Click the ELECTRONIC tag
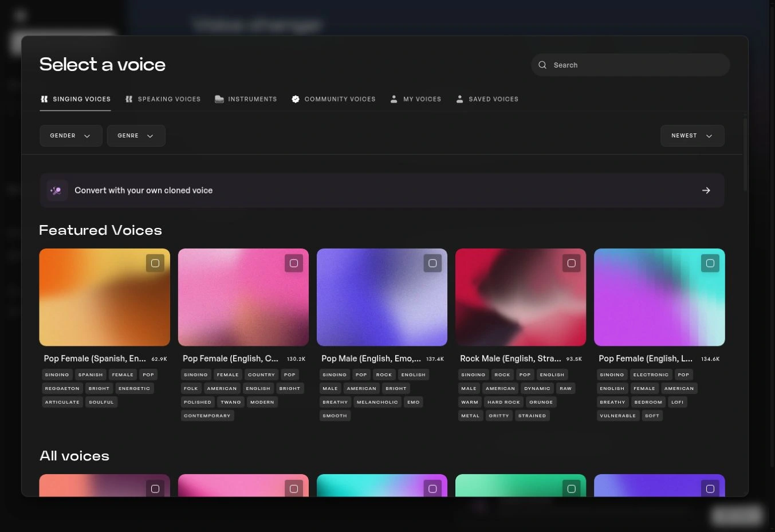This screenshot has height=532, width=775. pyautogui.click(x=651, y=375)
